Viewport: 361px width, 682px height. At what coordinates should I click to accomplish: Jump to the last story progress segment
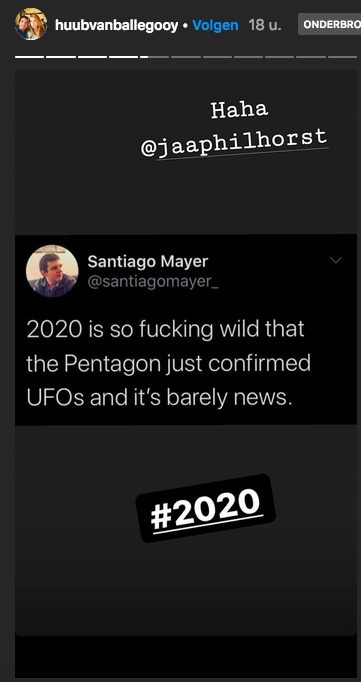coord(342,57)
